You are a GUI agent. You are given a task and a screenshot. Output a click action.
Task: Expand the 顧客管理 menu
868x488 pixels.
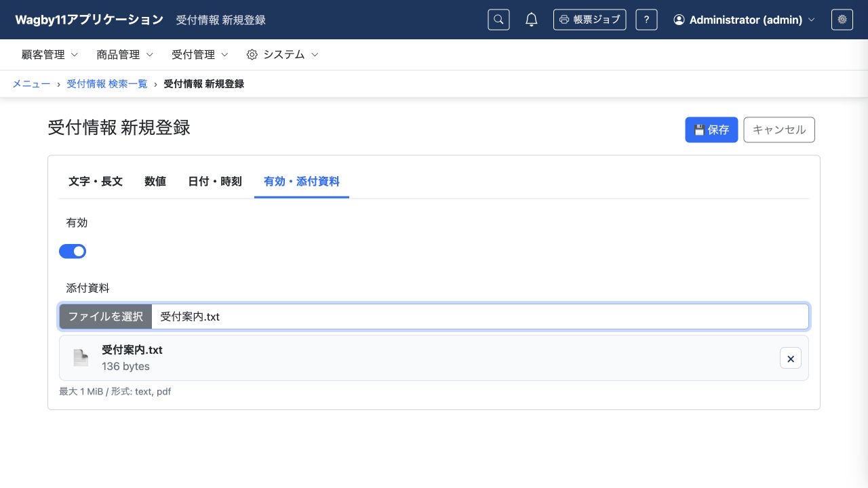(x=50, y=55)
